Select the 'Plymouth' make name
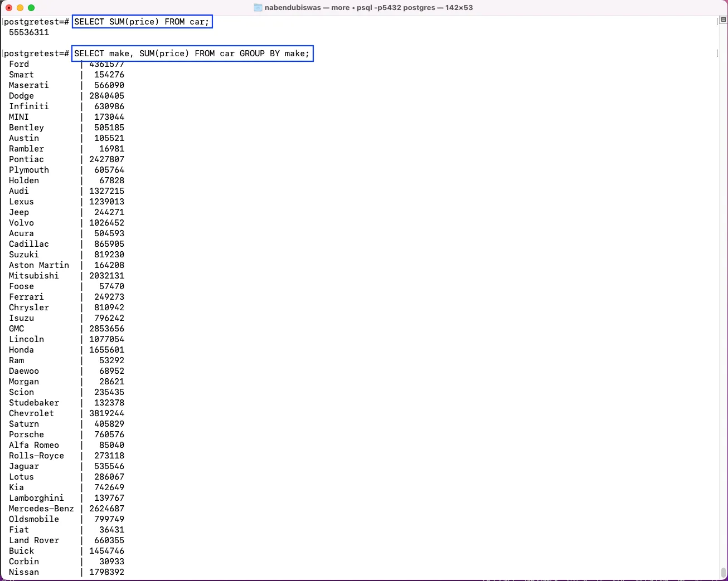This screenshot has height=581, width=728. point(29,170)
